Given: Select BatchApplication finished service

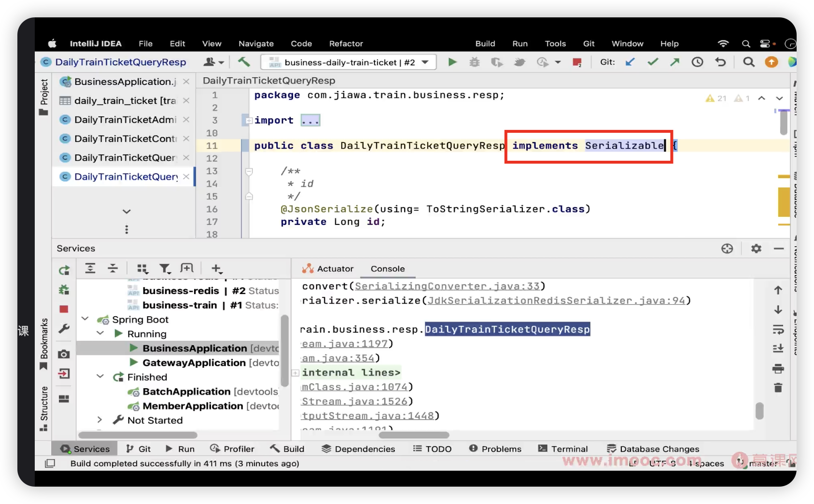Looking at the screenshot, I should click(x=186, y=392).
